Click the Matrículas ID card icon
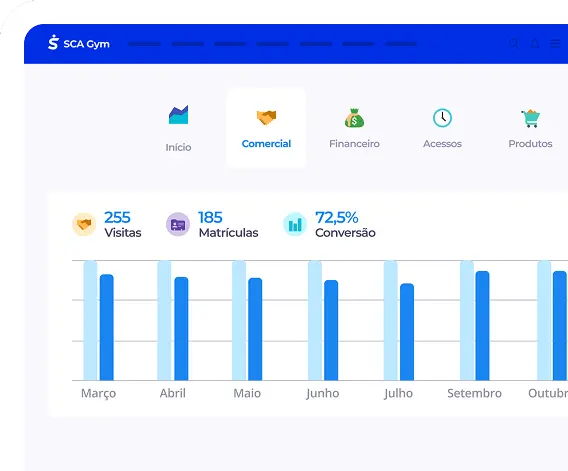Image resolution: width=568 pixels, height=471 pixels. (178, 224)
